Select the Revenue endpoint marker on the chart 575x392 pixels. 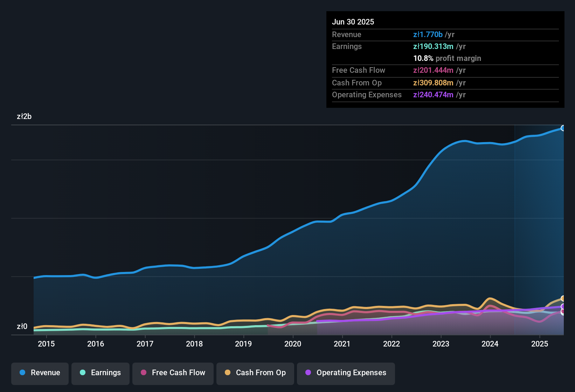coord(563,128)
